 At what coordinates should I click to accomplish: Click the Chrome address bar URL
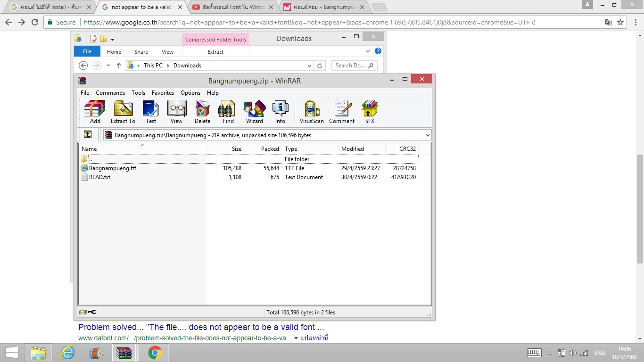(x=309, y=22)
